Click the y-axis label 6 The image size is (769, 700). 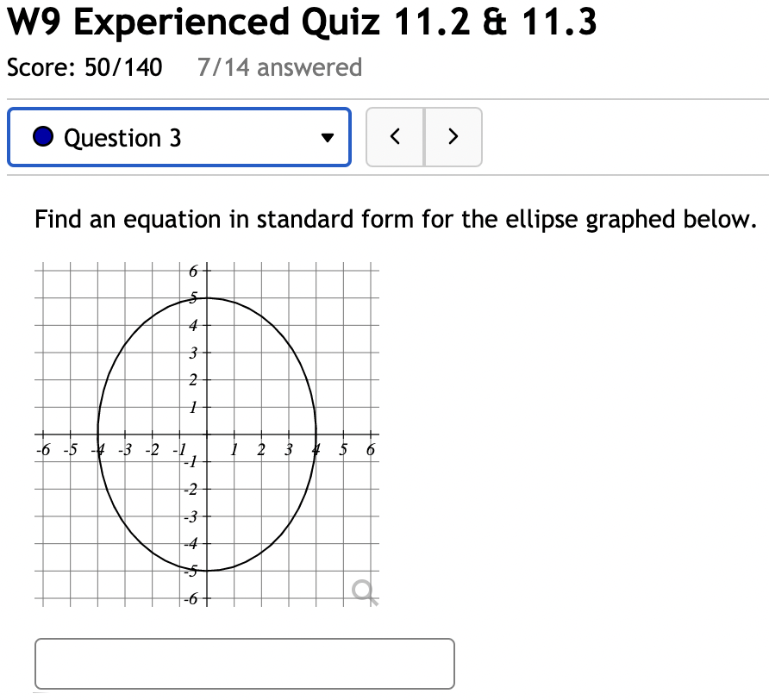point(193,271)
